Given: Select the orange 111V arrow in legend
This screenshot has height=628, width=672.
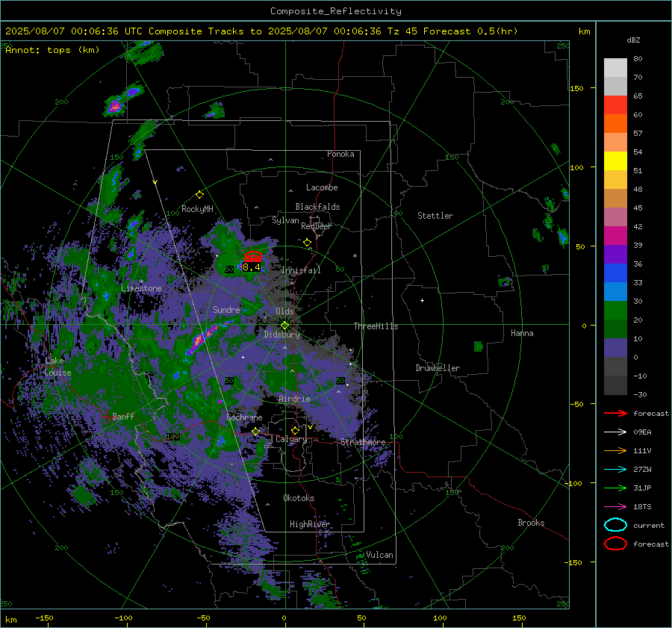Looking at the screenshot, I should click(615, 450).
